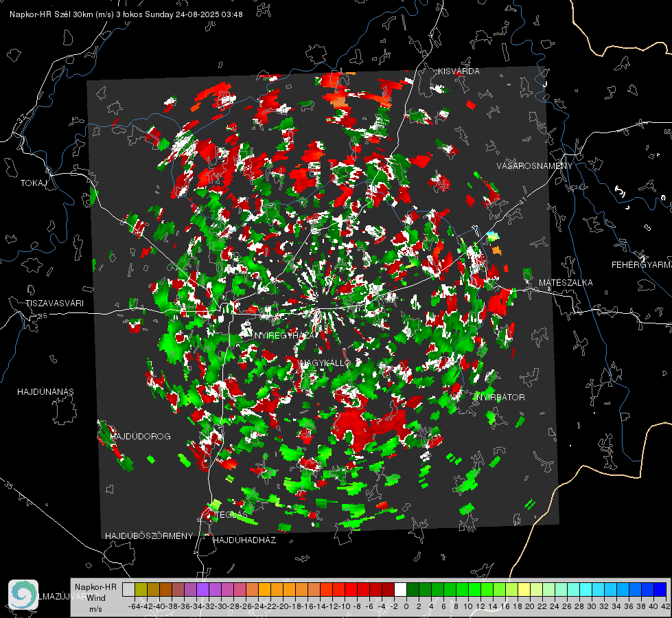Click the radar title text with date 24-08-2025
Image resolution: width=672 pixels, height=618 pixels.
point(126,14)
